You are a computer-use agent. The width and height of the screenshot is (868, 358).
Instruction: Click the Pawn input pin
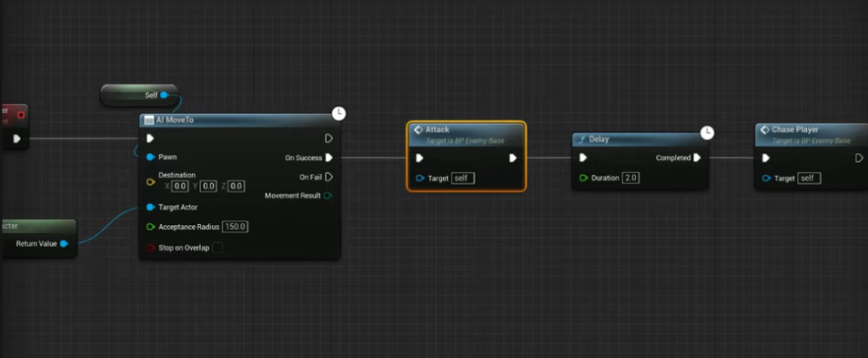click(150, 158)
